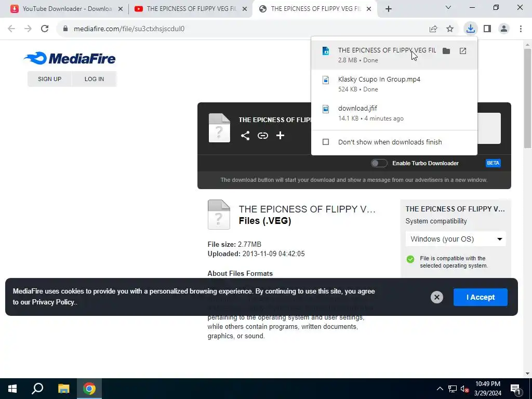Check "Don't show when downloads finish"
This screenshot has width=532, height=399.
[326, 142]
